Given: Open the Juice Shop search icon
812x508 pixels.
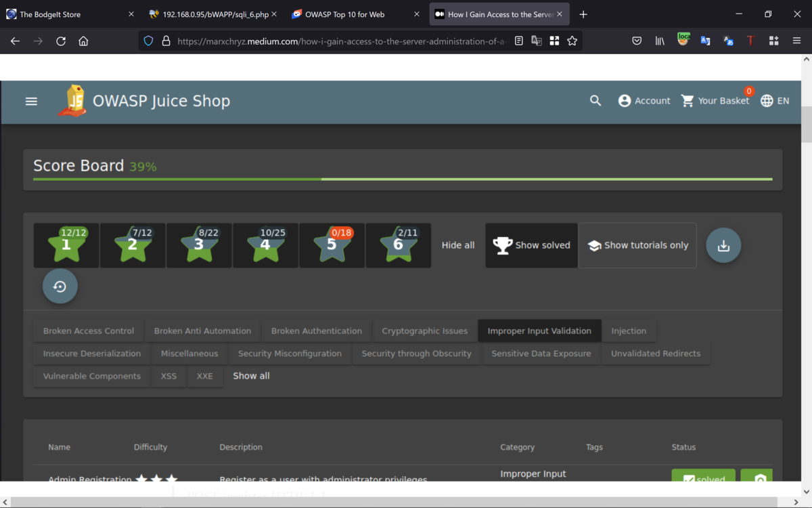Looking at the screenshot, I should (595, 100).
